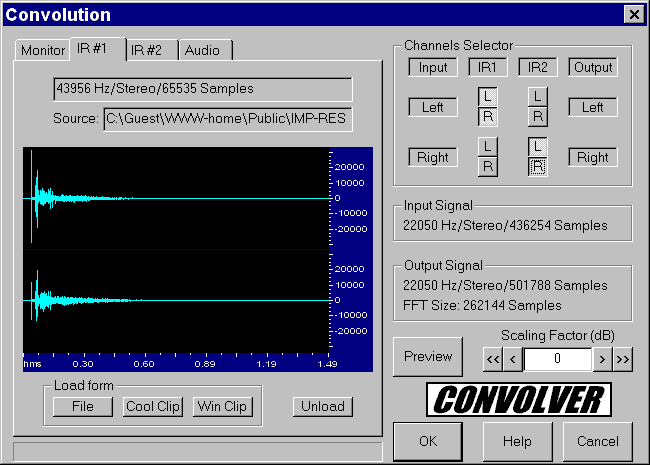Image resolution: width=650 pixels, height=465 pixels.
Task: Click the upper channel waveform display
Action: 176,198
